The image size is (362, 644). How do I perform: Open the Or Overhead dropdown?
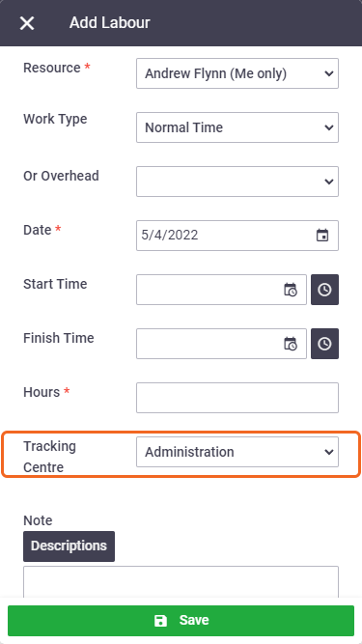coord(237,182)
